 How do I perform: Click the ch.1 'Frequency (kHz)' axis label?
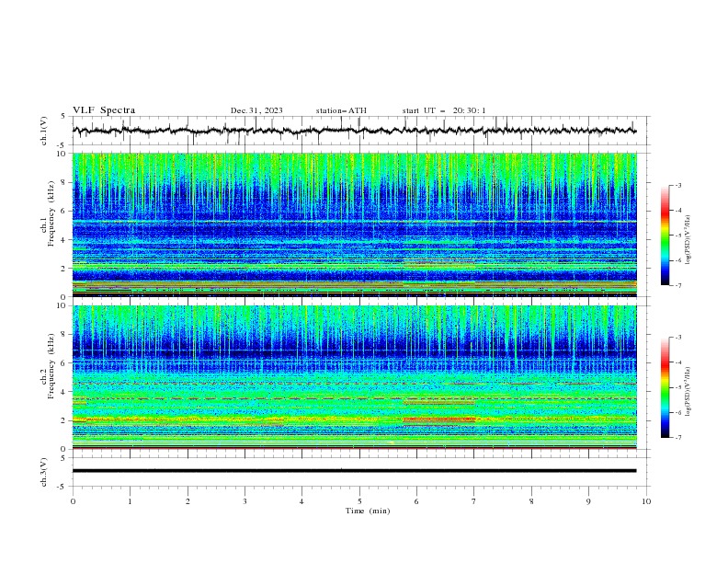point(51,212)
